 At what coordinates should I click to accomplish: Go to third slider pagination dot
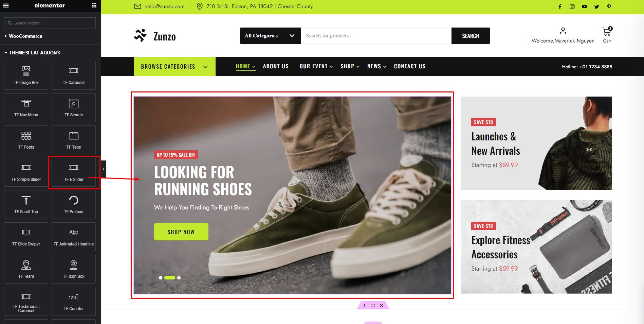point(179,278)
